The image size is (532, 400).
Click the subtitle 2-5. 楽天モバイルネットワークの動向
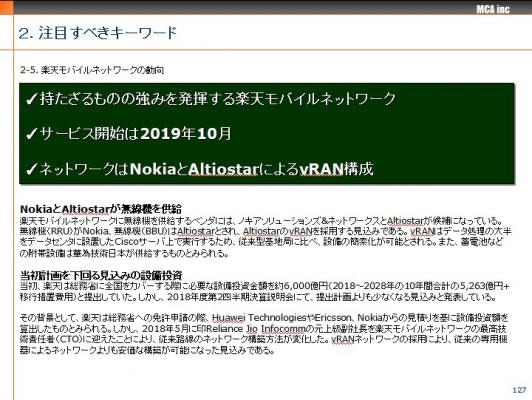click(x=92, y=70)
